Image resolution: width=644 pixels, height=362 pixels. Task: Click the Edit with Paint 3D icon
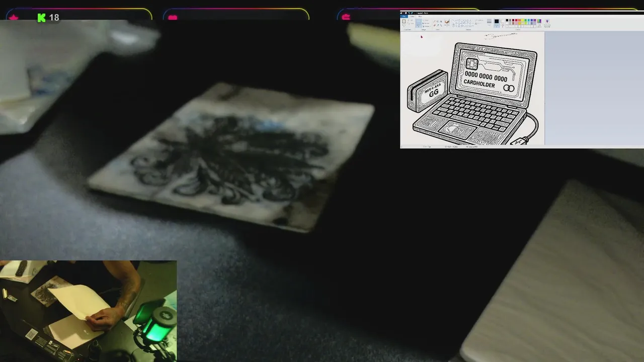(x=547, y=23)
